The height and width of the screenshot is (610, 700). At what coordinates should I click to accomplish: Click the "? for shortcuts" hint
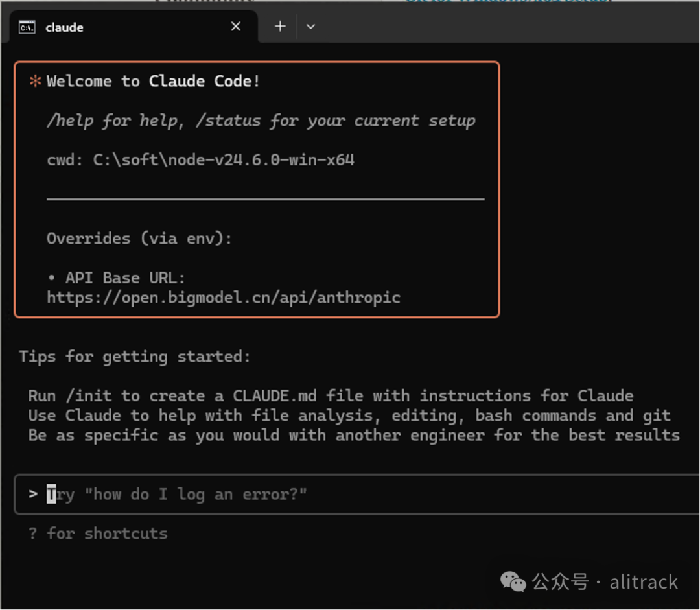pos(98,534)
